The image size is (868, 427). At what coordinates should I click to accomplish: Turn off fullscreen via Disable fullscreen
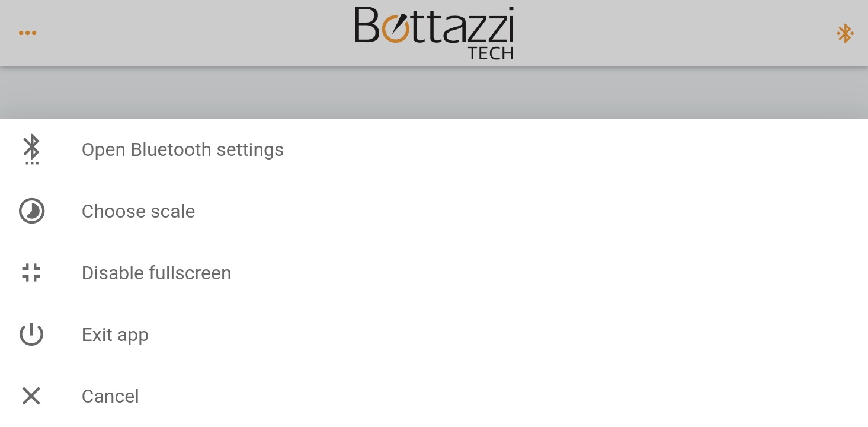tap(156, 273)
